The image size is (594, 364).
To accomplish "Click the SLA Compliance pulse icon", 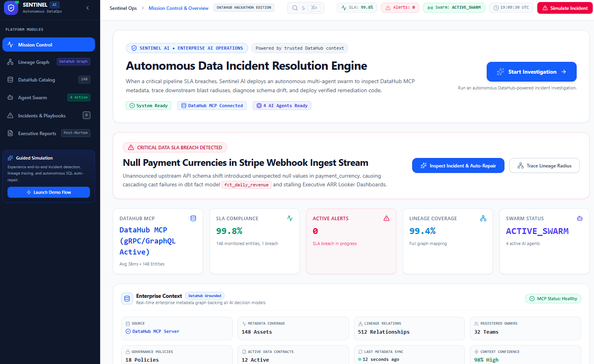I will coord(290,218).
